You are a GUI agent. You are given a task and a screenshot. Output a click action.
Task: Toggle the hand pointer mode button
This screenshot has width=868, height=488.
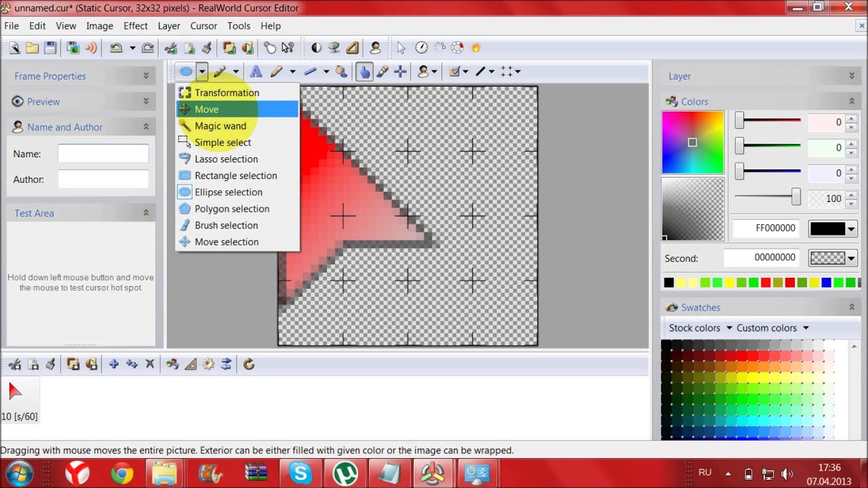pyautogui.click(x=365, y=71)
